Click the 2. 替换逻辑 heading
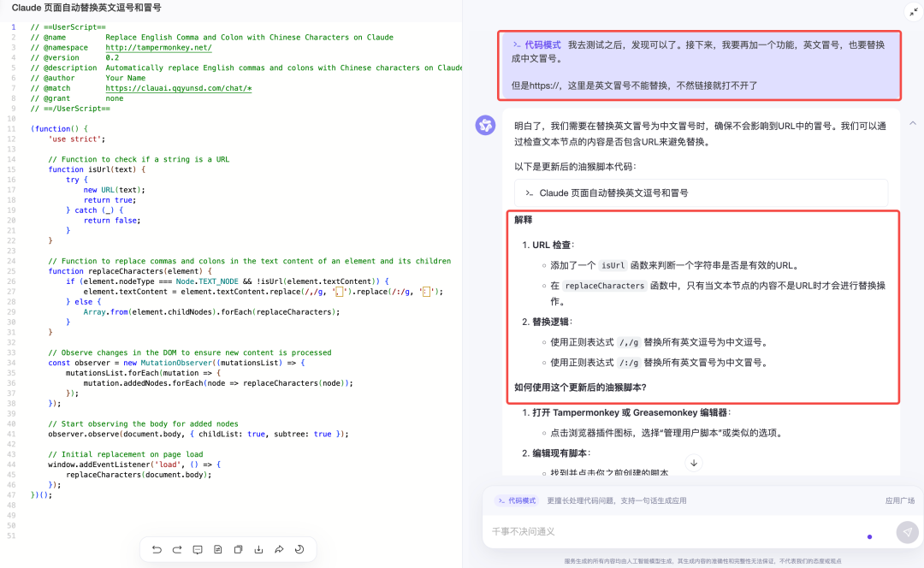This screenshot has width=924, height=568. 548,322
